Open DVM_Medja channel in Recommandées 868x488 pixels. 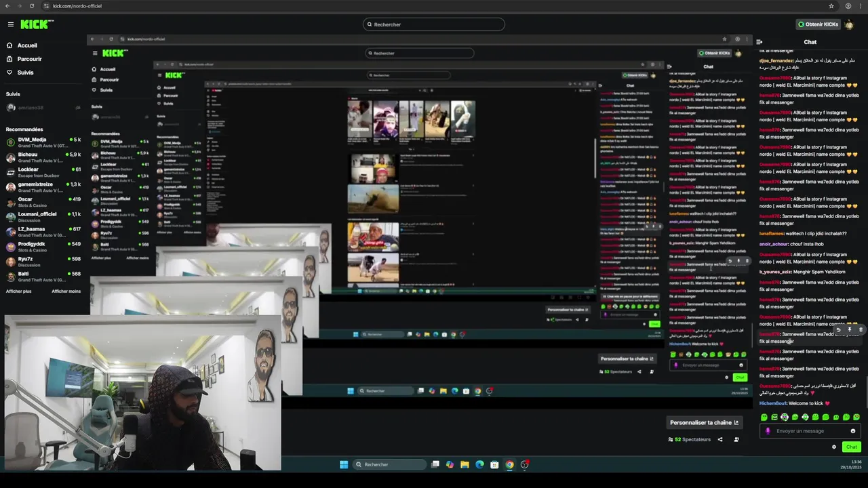tap(43, 142)
